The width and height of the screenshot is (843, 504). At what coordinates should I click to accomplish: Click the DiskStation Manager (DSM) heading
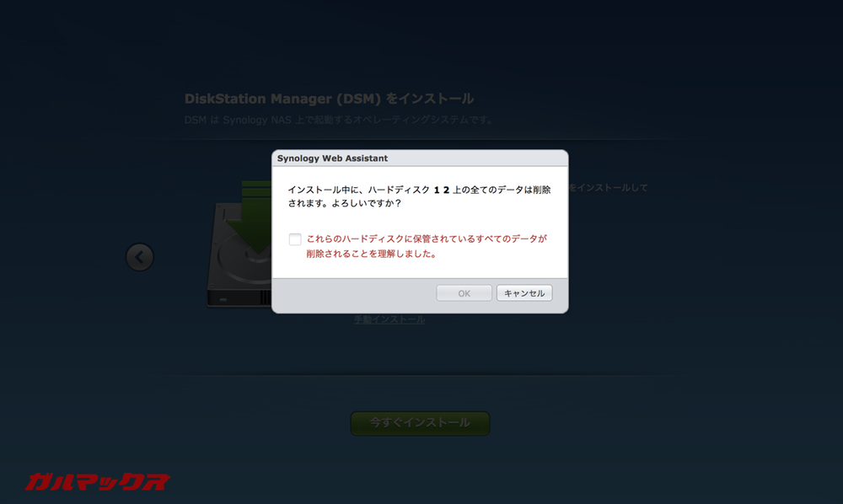pyautogui.click(x=329, y=98)
